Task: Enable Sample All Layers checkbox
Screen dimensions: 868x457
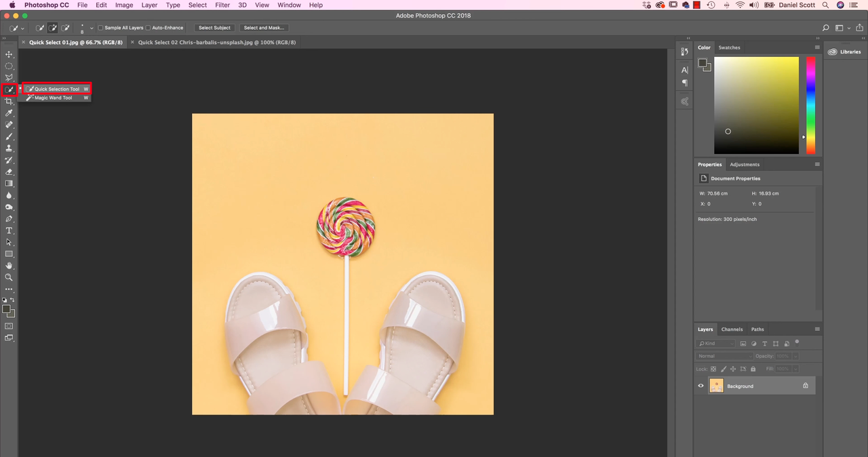Action: pyautogui.click(x=100, y=28)
